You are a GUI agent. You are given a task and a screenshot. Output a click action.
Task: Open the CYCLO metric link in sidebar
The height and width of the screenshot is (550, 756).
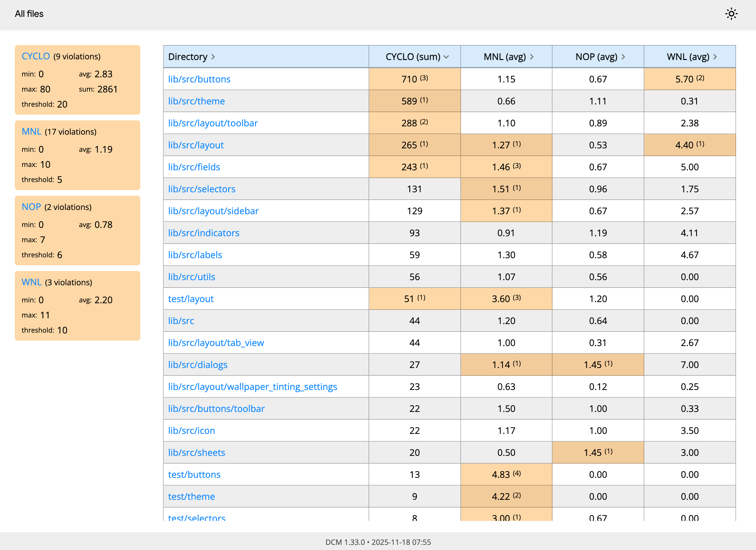point(36,56)
